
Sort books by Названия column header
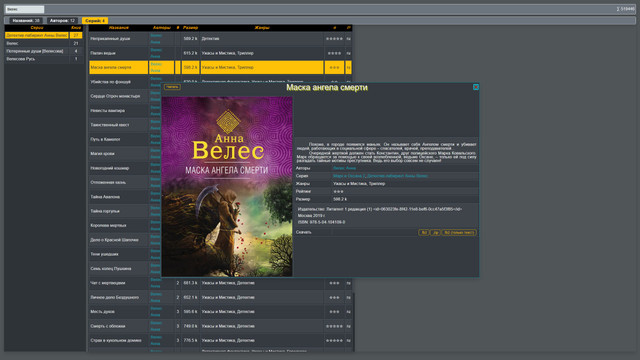click(x=119, y=28)
